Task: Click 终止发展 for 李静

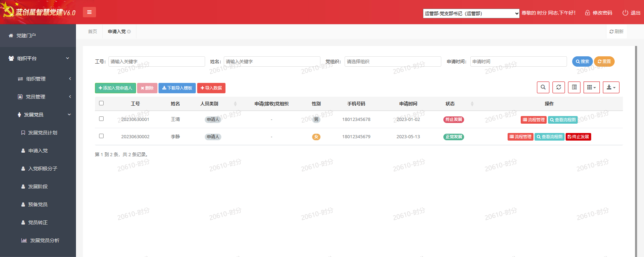Action: [578, 137]
